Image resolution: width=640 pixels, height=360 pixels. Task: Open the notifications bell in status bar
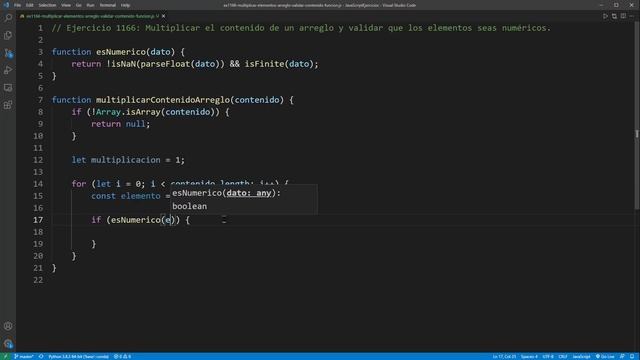(632, 356)
